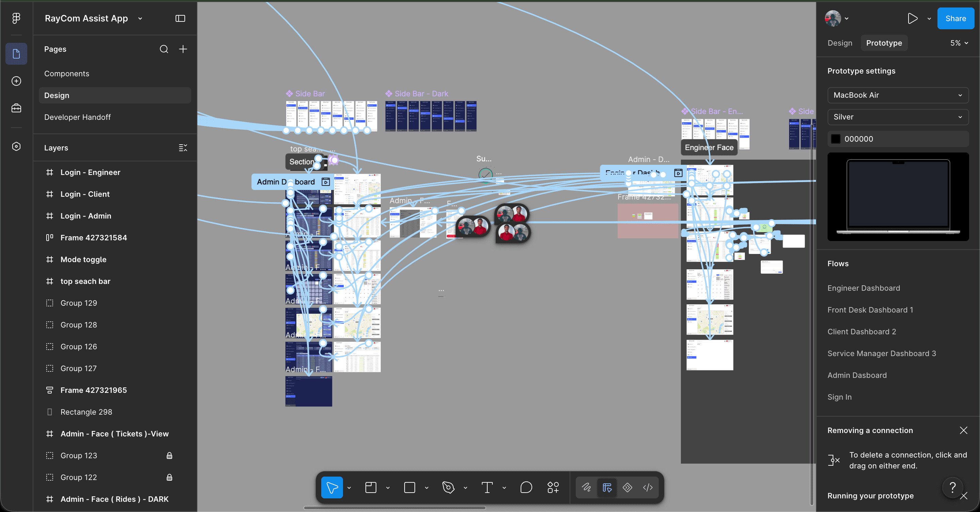This screenshot has height=512, width=980.
Task: Present prototype with play icon
Action: [x=912, y=18]
